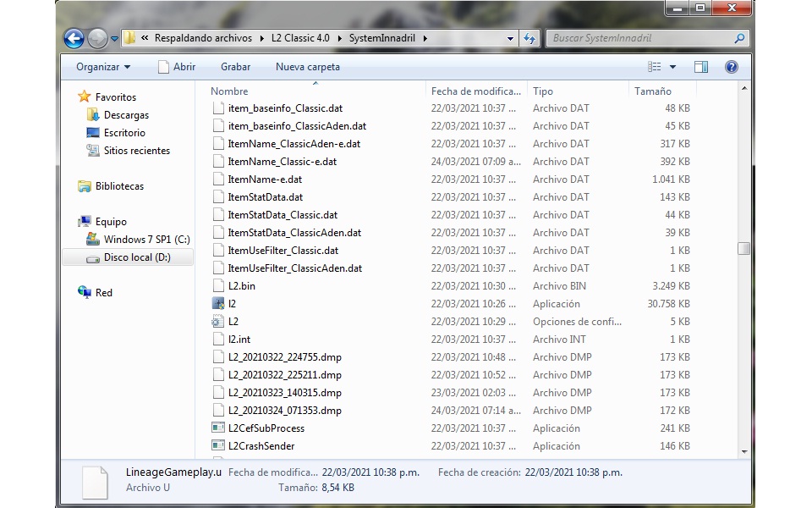Click the L2 configuration settings file icon

(218, 322)
